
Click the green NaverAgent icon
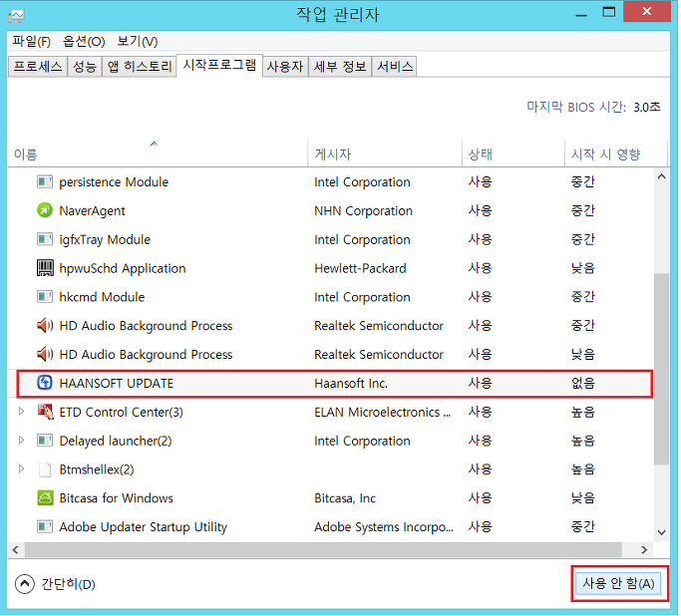coord(45,210)
